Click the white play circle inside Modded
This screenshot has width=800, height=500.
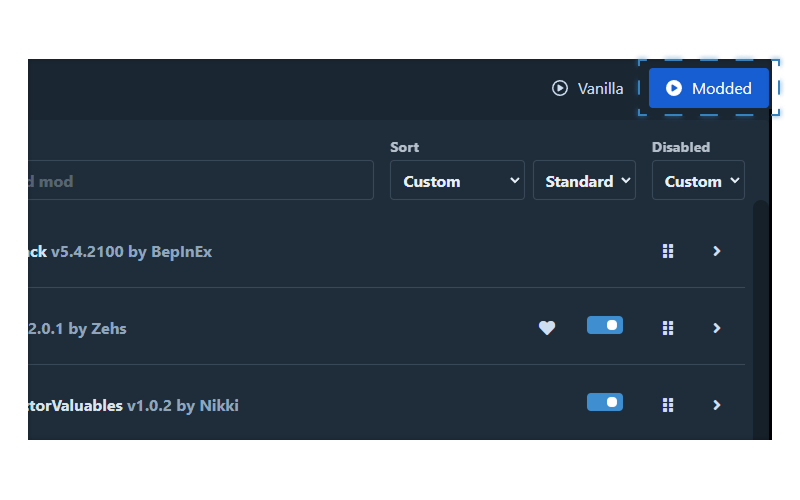tap(673, 88)
